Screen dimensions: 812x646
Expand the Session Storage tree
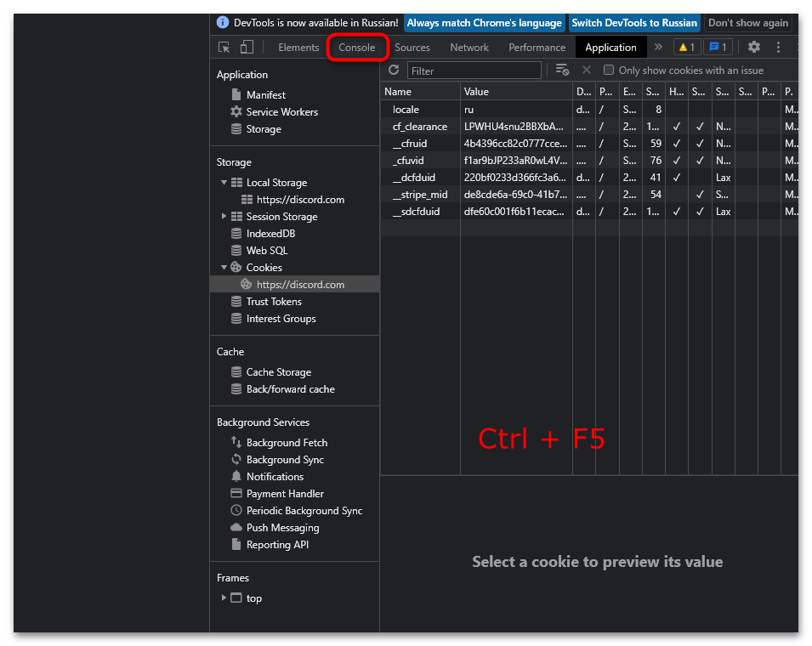click(x=224, y=217)
